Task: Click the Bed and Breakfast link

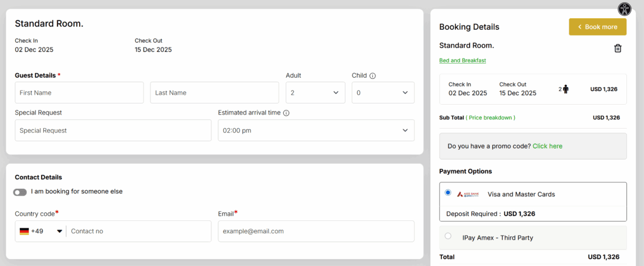Action: point(463,61)
